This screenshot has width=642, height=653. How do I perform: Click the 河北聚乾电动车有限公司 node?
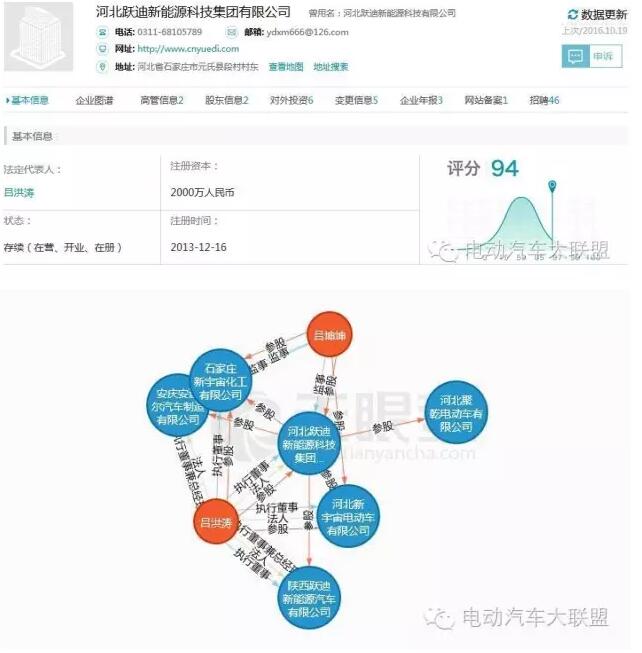(x=455, y=413)
